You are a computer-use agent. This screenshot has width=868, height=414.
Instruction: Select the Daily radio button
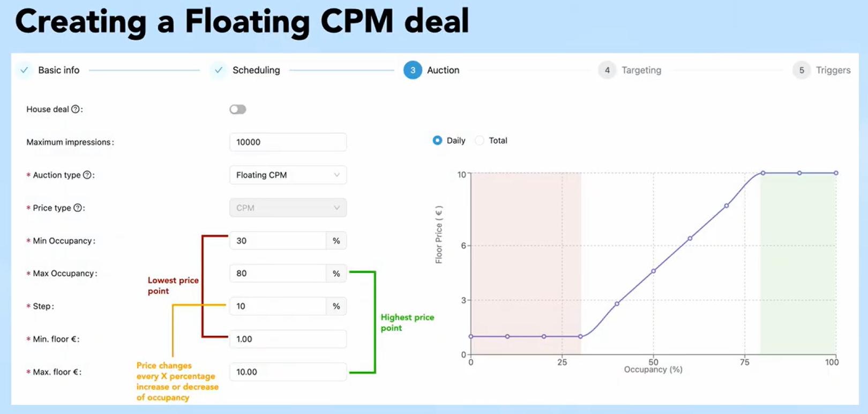tap(438, 141)
